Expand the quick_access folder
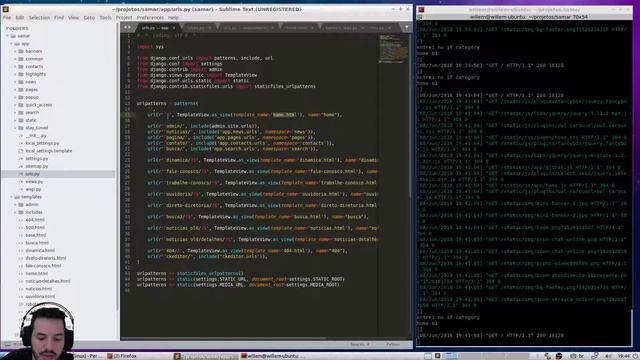Image resolution: width=640 pixels, height=360 pixels. (x=16, y=105)
